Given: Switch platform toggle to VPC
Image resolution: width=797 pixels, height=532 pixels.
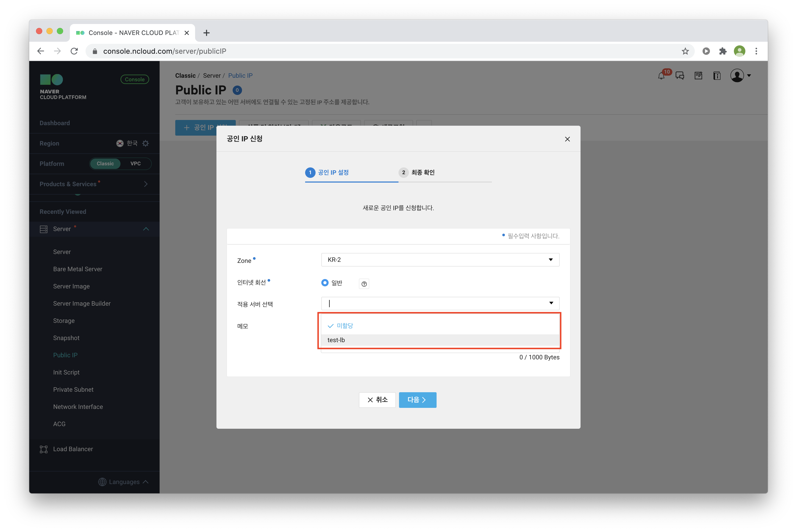Looking at the screenshot, I should point(135,164).
